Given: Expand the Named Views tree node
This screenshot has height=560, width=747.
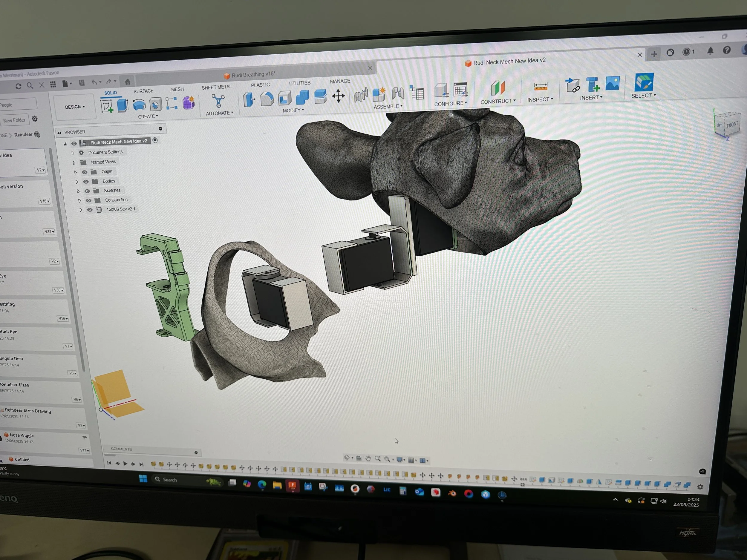Looking at the screenshot, I should pyautogui.click(x=74, y=163).
